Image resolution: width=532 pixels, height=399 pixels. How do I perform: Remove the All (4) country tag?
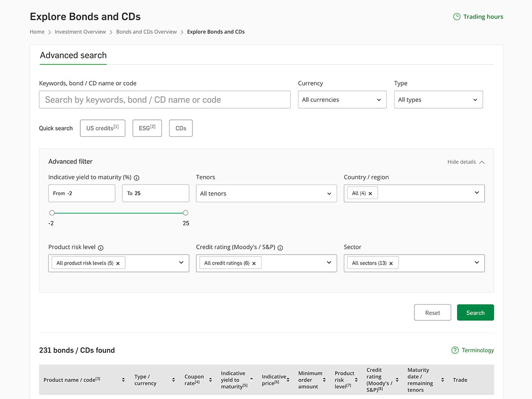370,194
